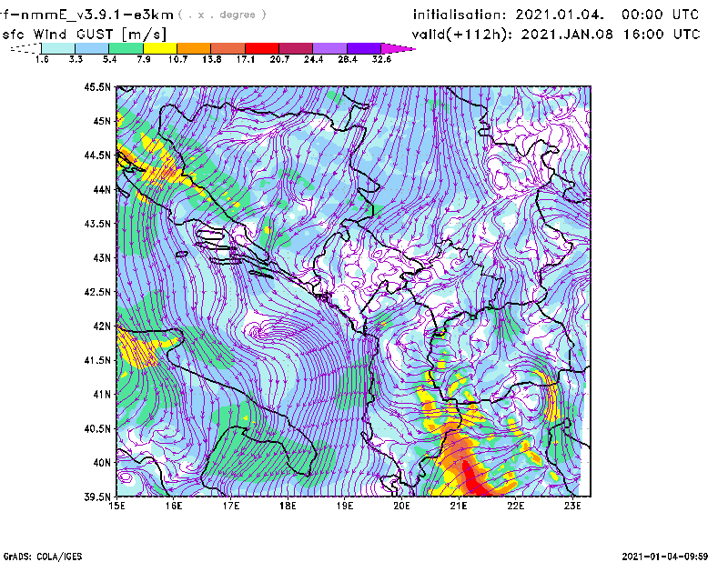Click the '( . x . degree )' resolution text
Viewport: 728px width, 562px height.
(x=222, y=15)
